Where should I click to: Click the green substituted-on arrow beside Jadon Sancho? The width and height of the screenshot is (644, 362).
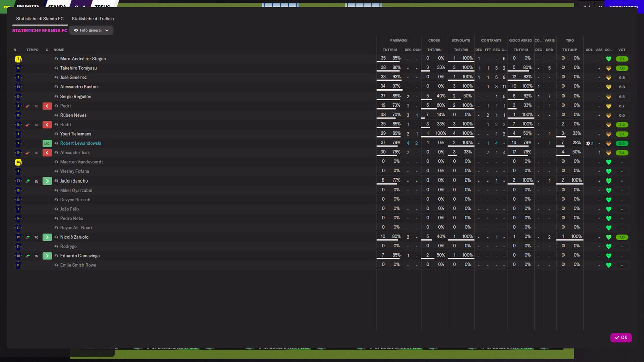(x=47, y=181)
